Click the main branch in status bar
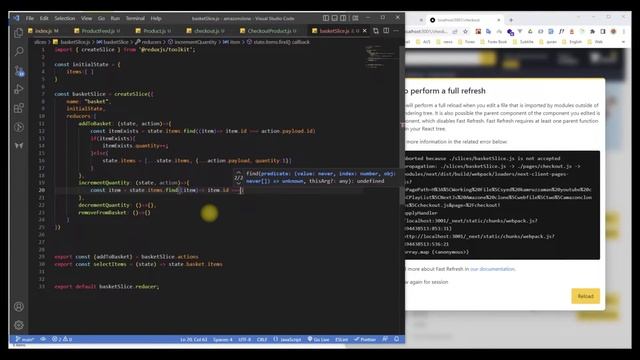The image size is (640, 360). click(x=24, y=339)
